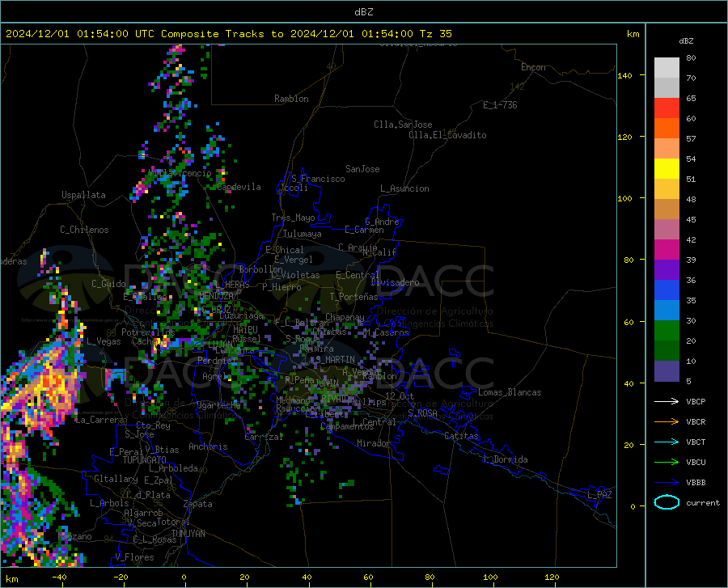
Task: Click the E_1-736 label on map
Action: point(500,105)
